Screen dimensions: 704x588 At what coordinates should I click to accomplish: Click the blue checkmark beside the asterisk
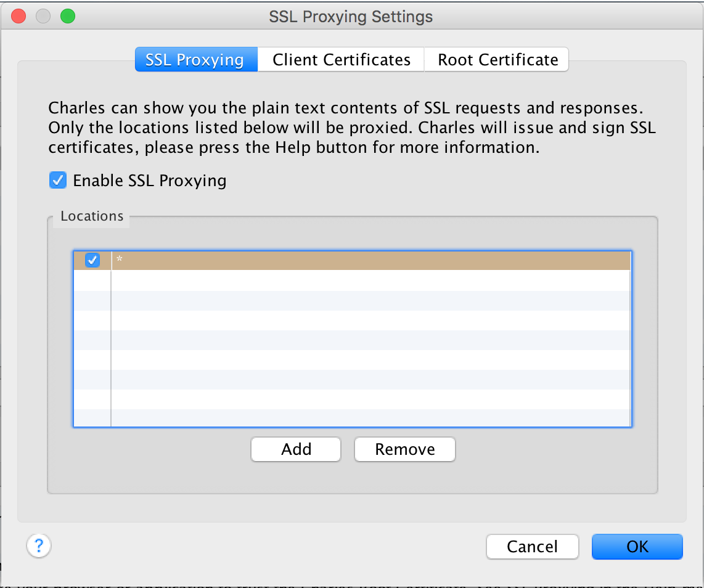[x=92, y=260]
